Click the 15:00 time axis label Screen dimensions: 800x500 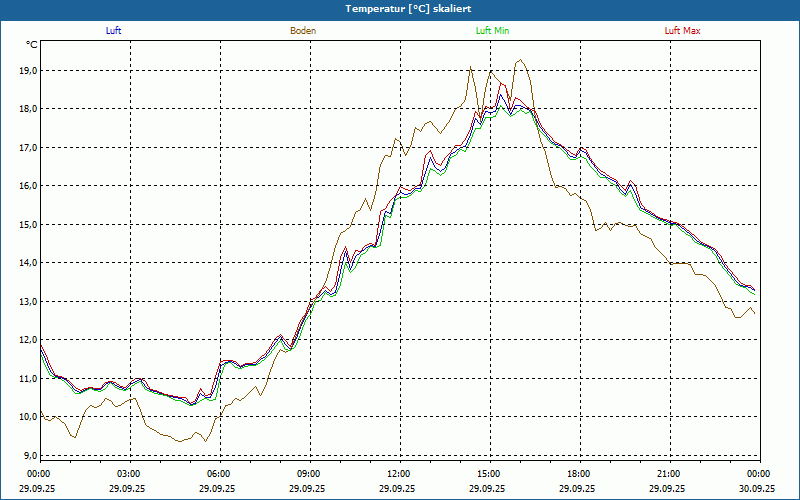click(x=489, y=474)
